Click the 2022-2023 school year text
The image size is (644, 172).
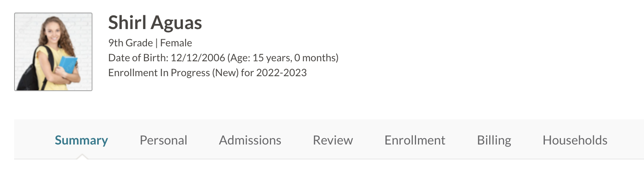pos(281,73)
